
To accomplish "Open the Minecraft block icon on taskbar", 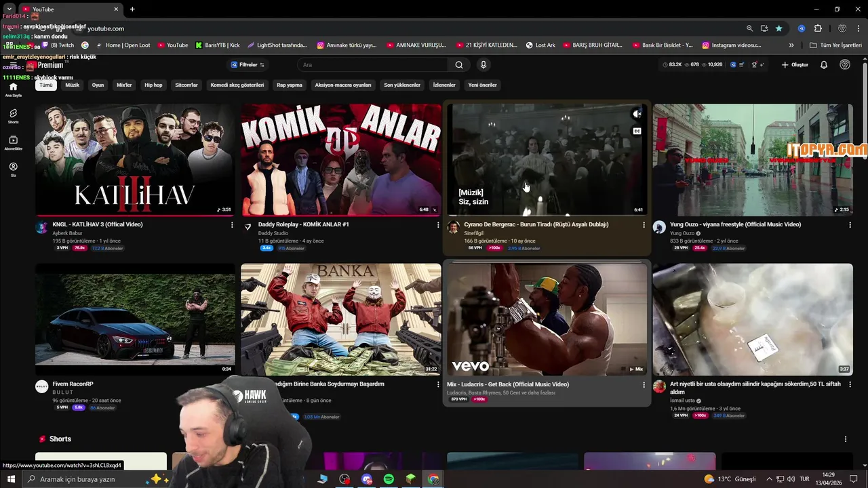I will tap(411, 479).
